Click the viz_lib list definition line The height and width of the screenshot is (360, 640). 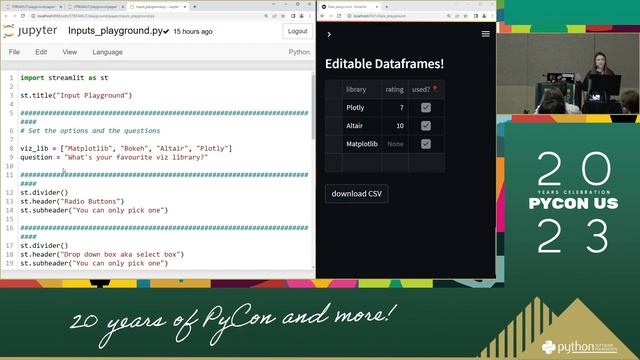click(x=126, y=149)
